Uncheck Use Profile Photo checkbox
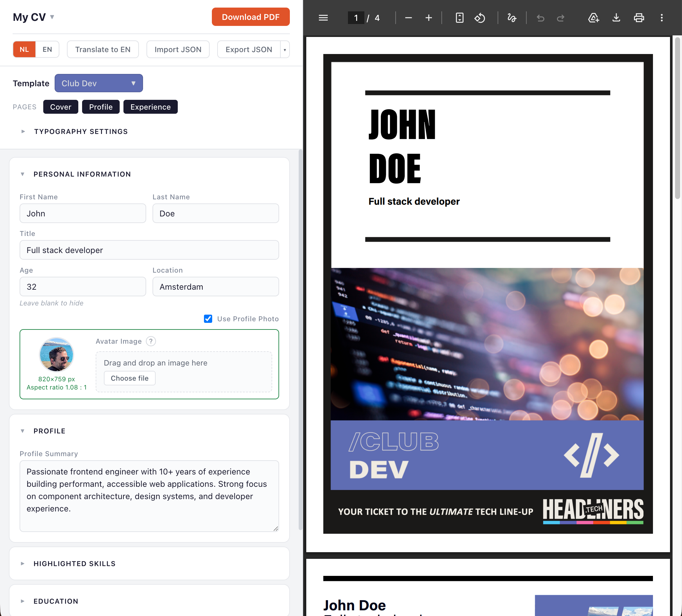Image resolution: width=682 pixels, height=616 pixels. coord(208,319)
